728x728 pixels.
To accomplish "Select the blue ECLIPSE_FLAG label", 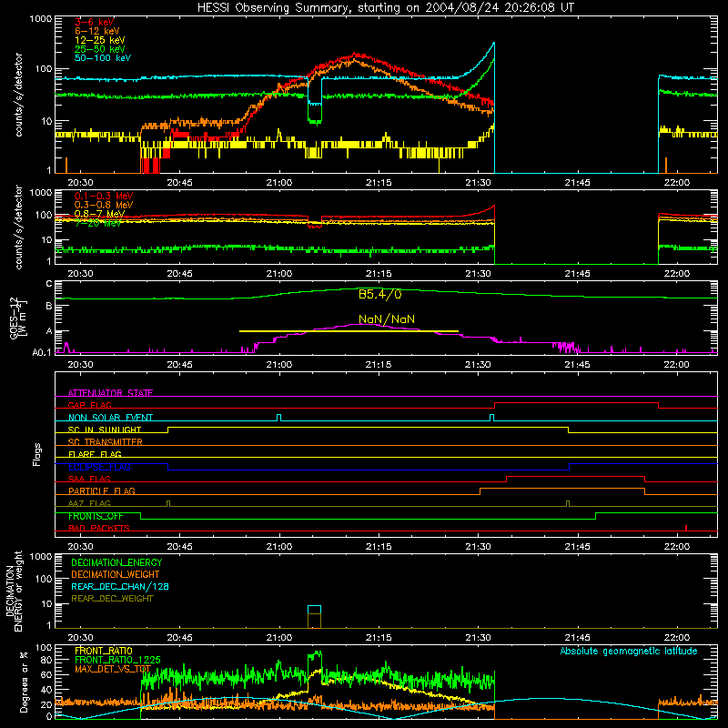I will tap(99, 467).
